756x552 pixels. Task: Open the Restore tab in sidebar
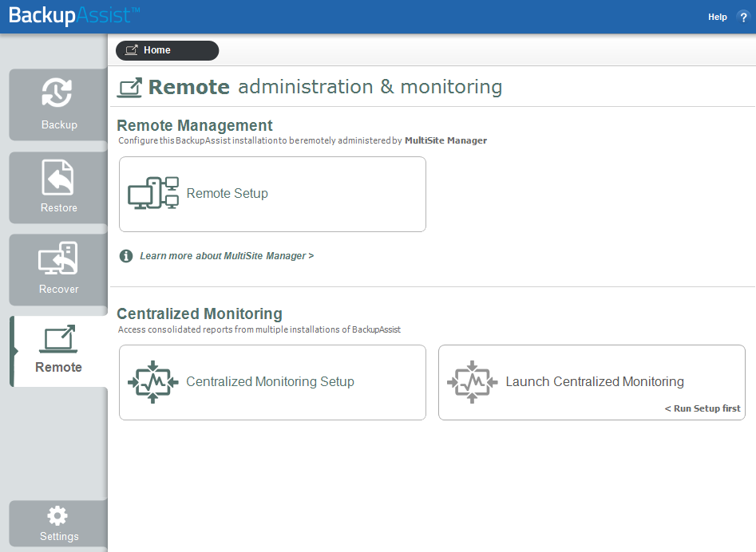pos(58,187)
